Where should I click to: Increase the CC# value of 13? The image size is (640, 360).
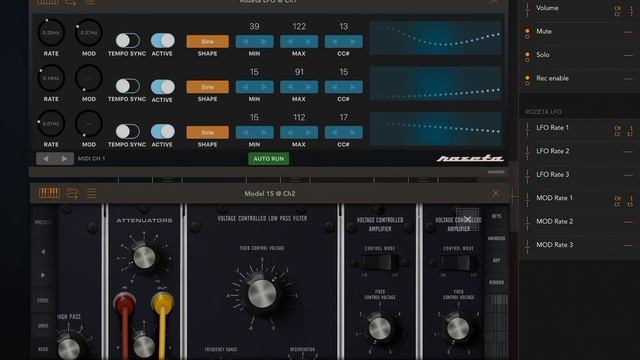tap(353, 42)
